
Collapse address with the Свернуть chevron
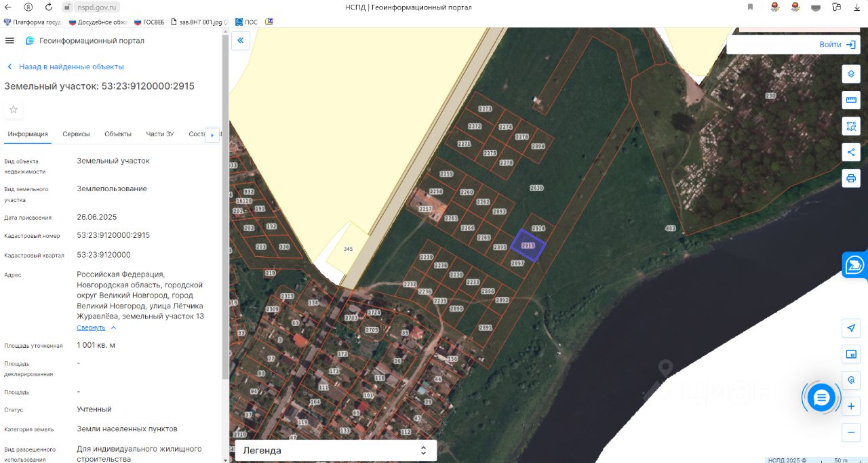tap(113, 327)
